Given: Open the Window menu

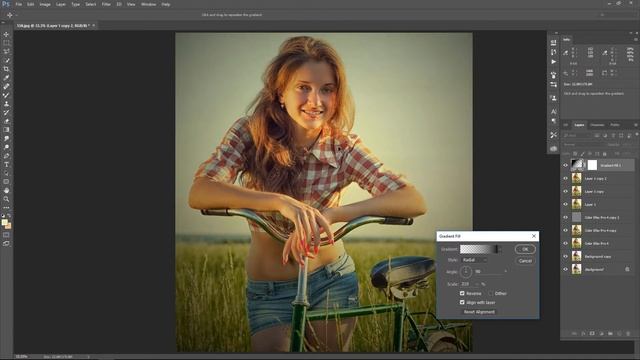Looking at the screenshot, I should click(x=148, y=4).
